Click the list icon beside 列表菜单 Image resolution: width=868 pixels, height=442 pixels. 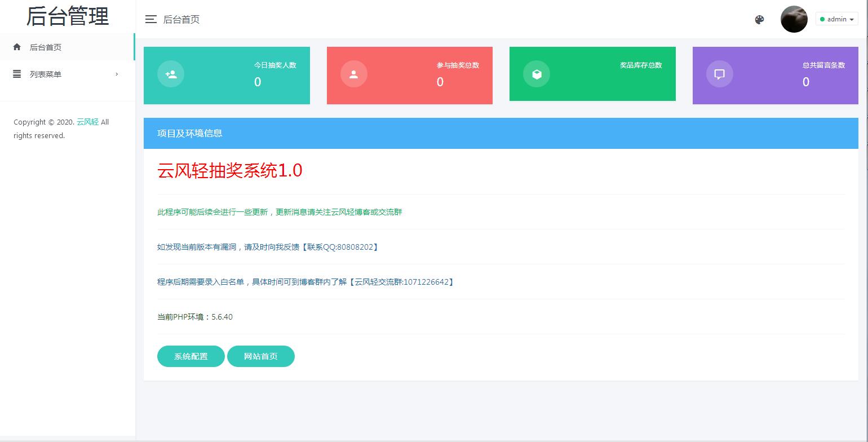click(x=16, y=74)
